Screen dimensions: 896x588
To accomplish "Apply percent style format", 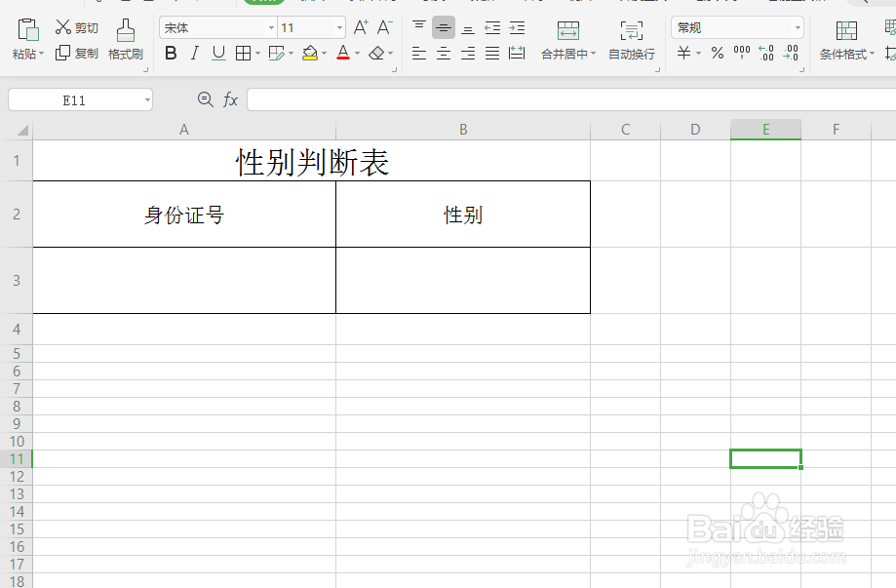I will click(718, 53).
